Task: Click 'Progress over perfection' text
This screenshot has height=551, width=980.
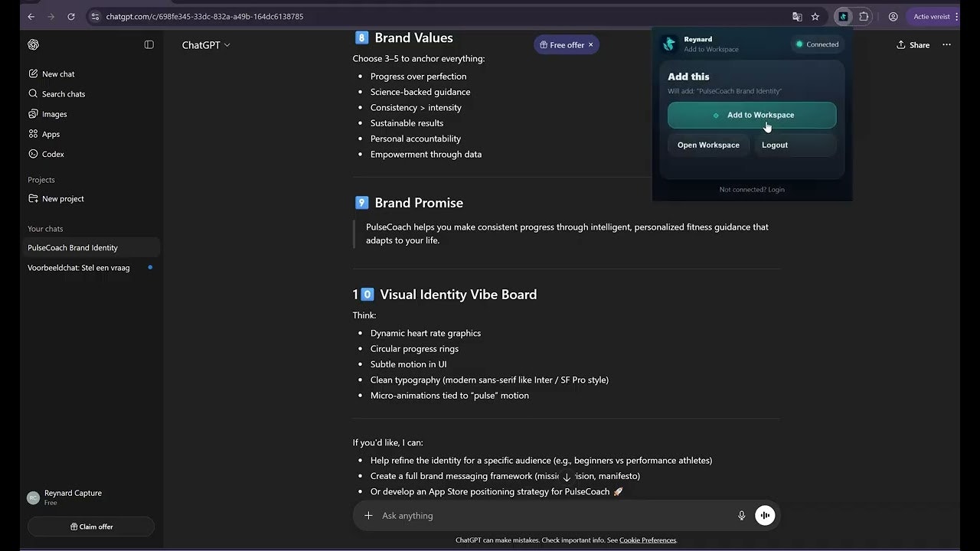Action: pyautogui.click(x=418, y=77)
